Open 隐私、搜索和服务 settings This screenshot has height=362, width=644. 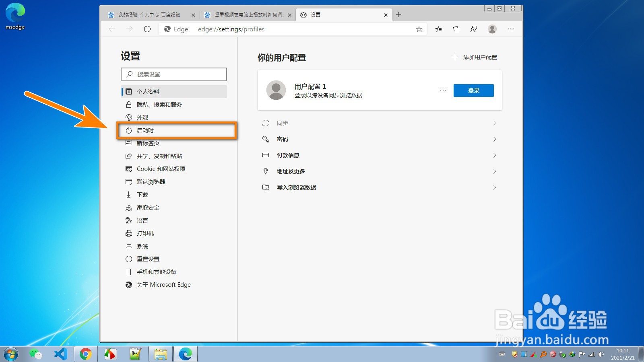174,105
